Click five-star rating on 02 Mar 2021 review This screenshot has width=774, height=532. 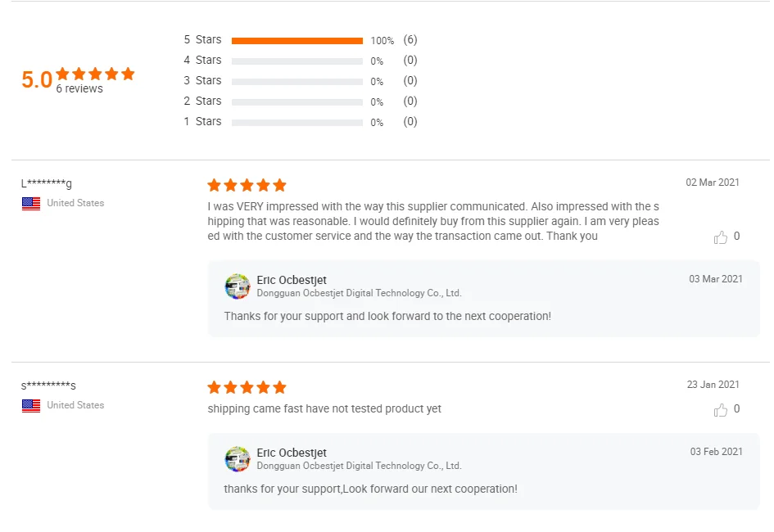247,185
